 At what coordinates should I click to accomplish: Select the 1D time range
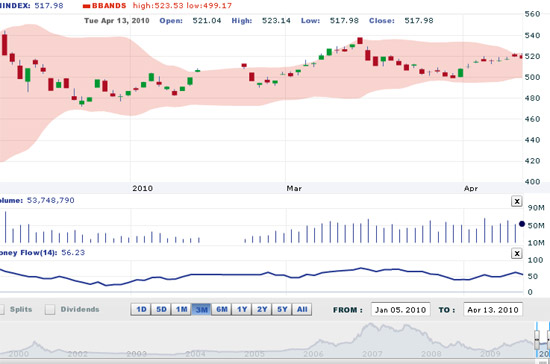click(x=141, y=310)
